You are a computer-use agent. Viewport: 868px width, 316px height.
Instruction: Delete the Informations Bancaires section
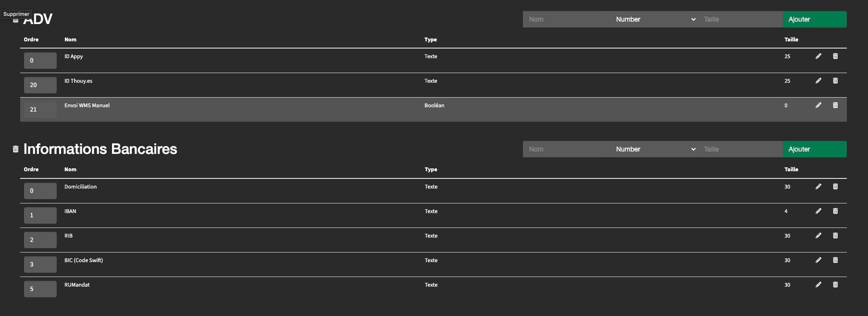click(15, 149)
